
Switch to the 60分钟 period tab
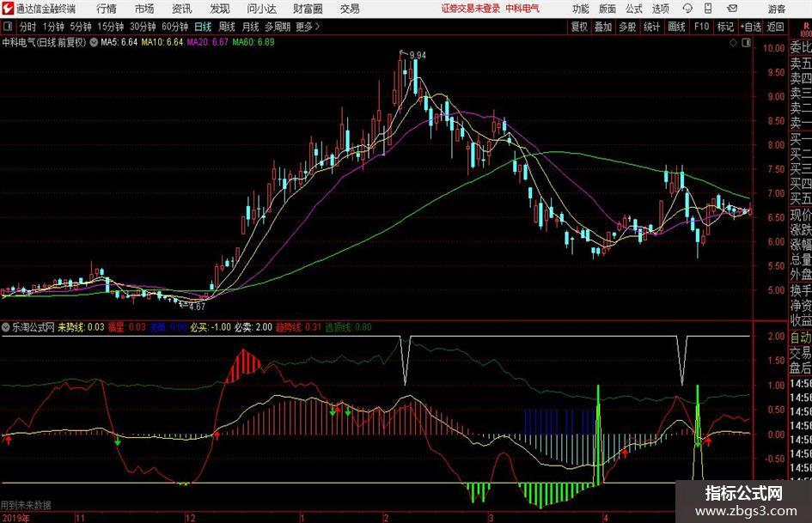(x=174, y=27)
